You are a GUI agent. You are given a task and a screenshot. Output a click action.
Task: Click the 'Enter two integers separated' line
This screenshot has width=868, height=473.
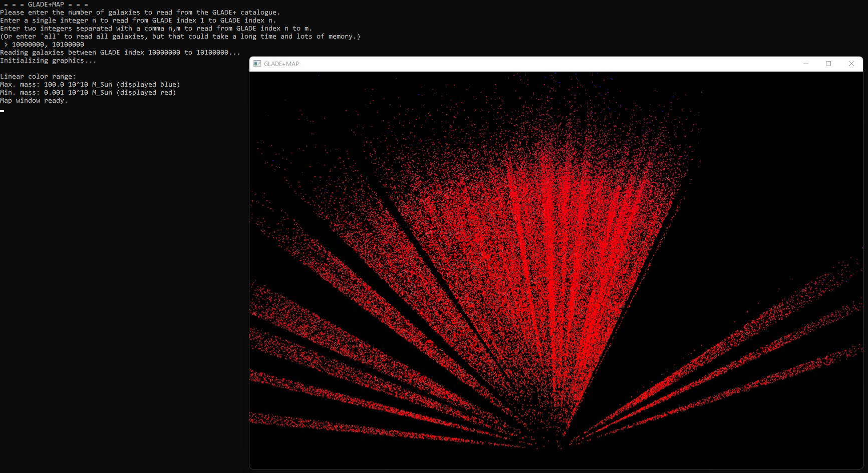156,29
